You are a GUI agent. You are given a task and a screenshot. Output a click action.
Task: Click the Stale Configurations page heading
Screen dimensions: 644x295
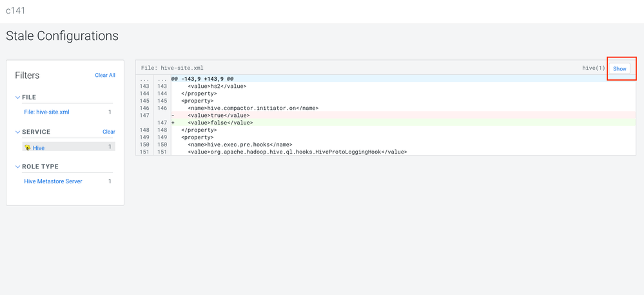[x=63, y=36]
